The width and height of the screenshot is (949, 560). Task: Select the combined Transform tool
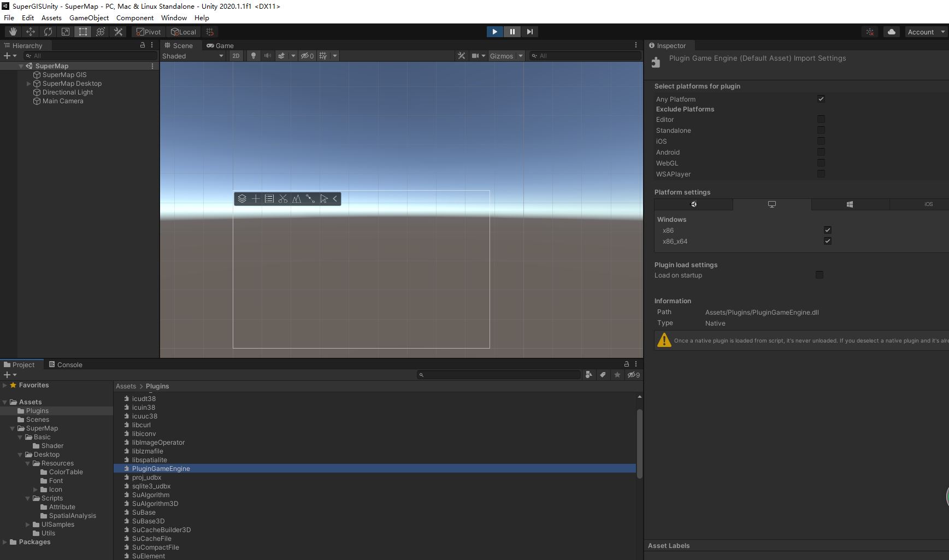coord(101,32)
